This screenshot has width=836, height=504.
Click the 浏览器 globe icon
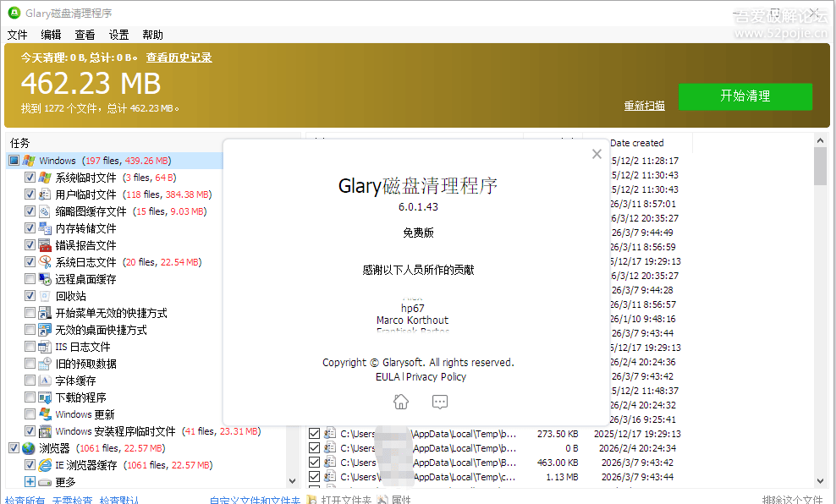coord(29,448)
